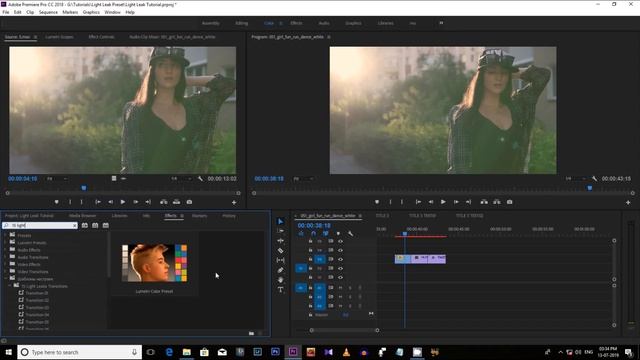Toggle third video track eye visibility
640x360 pixels.
click(x=340, y=259)
